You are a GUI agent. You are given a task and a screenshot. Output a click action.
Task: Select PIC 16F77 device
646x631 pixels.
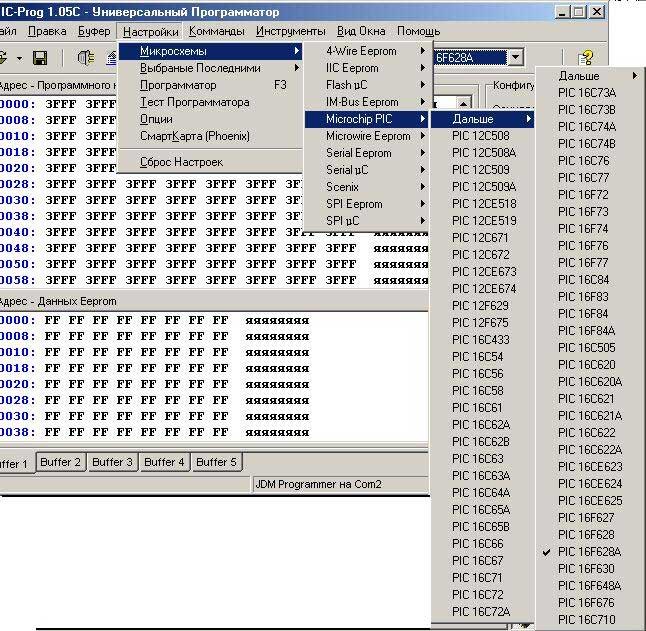pos(590,263)
